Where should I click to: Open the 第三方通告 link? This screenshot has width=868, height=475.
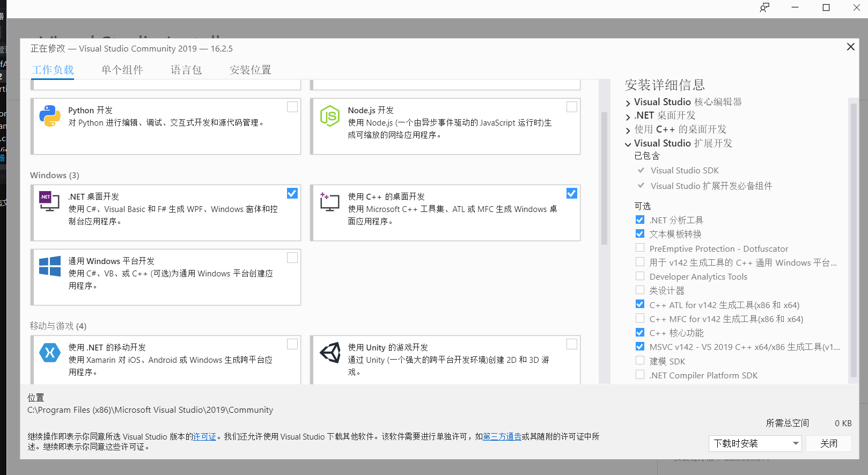pyautogui.click(x=502, y=436)
